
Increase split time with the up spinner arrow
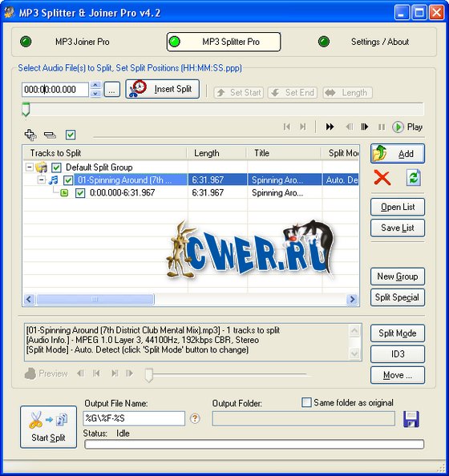[95, 85]
